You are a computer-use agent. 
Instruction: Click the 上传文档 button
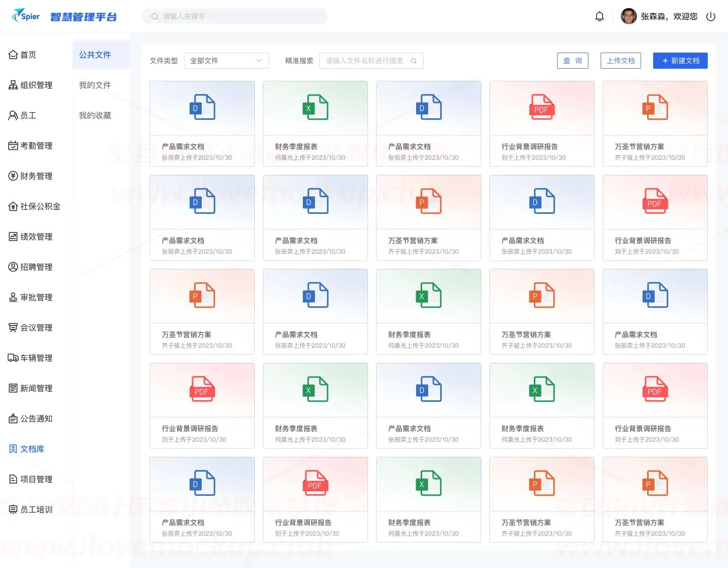(621, 61)
